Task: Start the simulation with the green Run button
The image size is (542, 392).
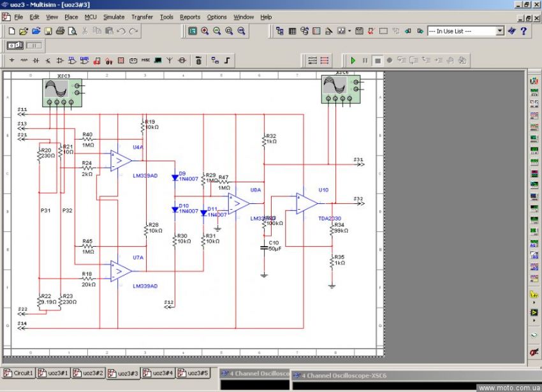Action: (x=353, y=61)
